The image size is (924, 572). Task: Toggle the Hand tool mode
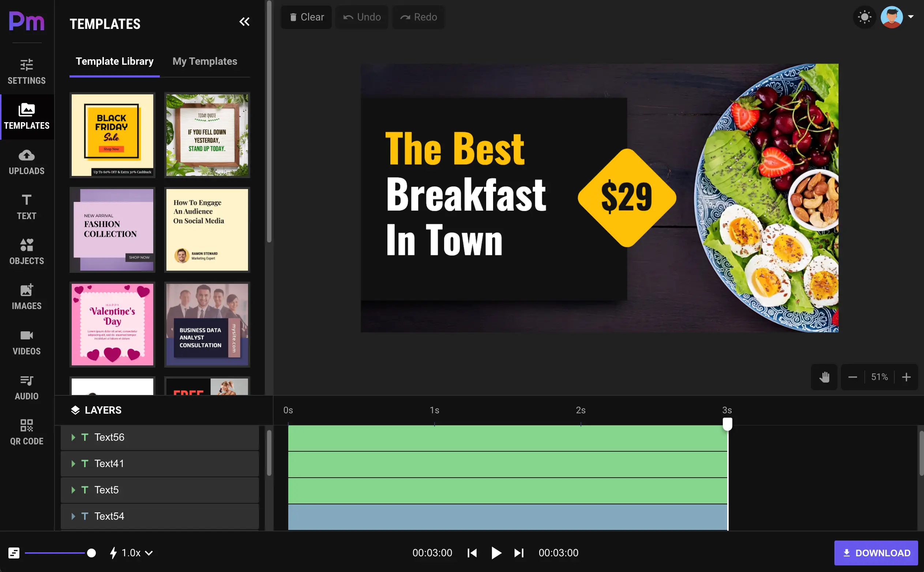tap(825, 377)
